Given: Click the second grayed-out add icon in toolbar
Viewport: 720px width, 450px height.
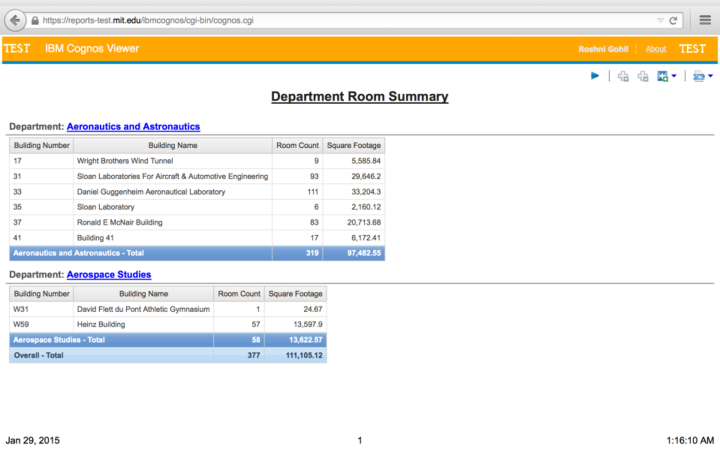Looking at the screenshot, I should pos(643,76).
